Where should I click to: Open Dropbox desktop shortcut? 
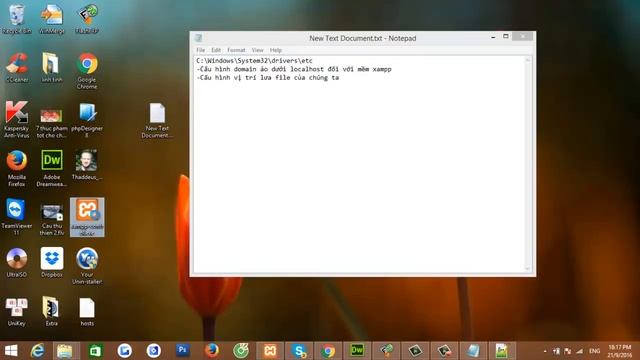coord(52,262)
